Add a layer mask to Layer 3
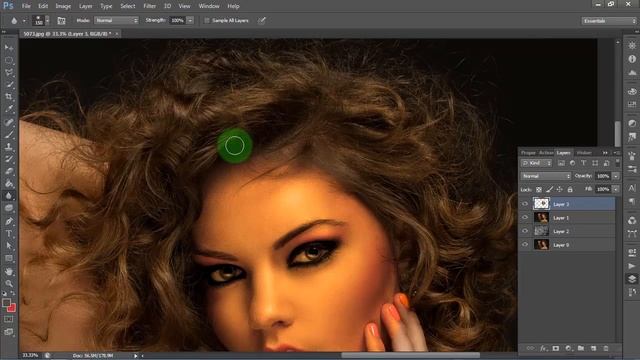The width and height of the screenshot is (640, 360). tap(556, 348)
